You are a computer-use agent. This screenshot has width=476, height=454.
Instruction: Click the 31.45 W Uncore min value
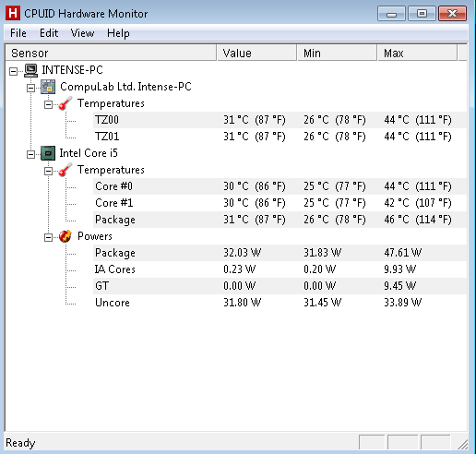click(x=323, y=303)
